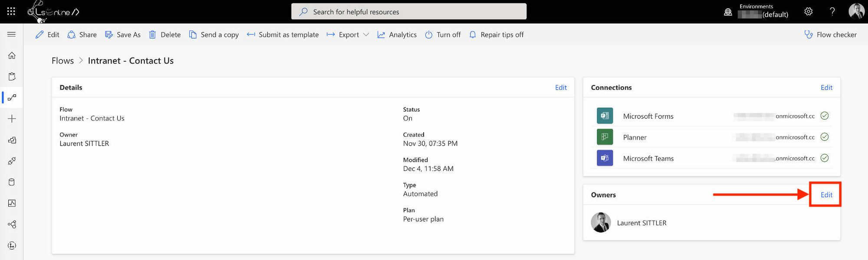Open Connectors plug icon in sidebar
The height and width of the screenshot is (260, 868).
[x=12, y=161]
